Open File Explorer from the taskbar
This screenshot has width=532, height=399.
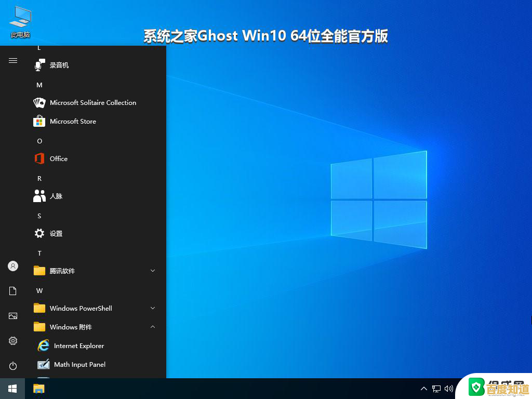(x=38, y=388)
